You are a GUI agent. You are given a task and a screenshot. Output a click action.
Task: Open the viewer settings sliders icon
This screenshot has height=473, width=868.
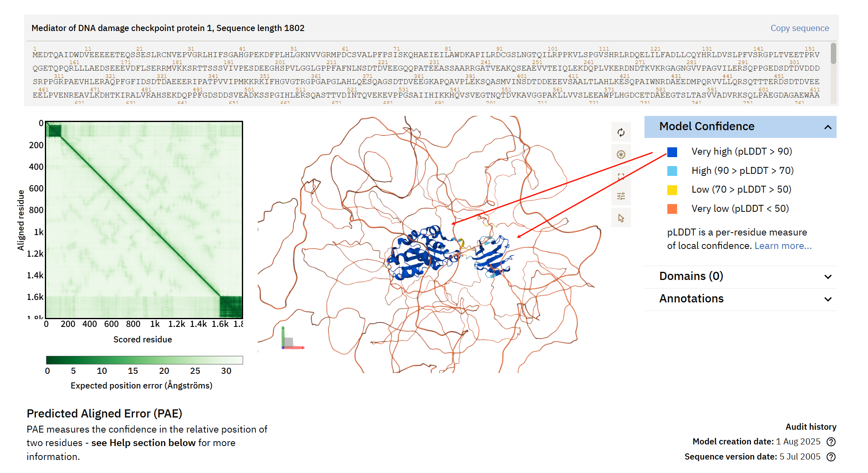[x=621, y=196]
